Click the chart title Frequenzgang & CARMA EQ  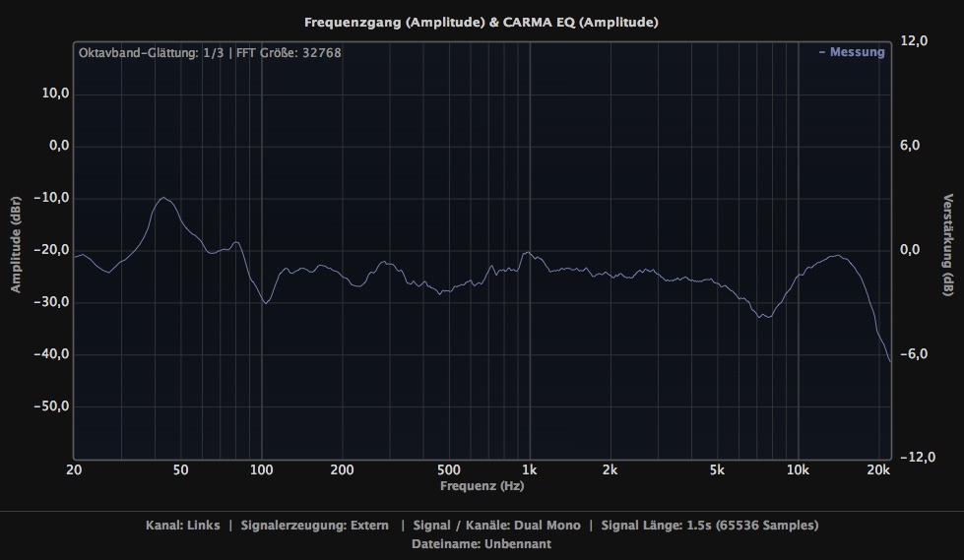tap(482, 22)
